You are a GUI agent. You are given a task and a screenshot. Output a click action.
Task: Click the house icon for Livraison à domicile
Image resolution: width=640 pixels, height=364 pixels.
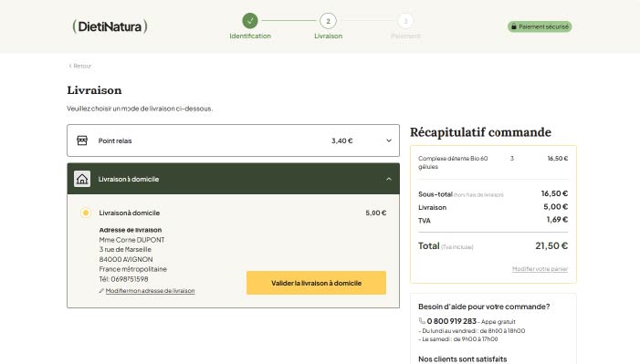pyautogui.click(x=82, y=179)
